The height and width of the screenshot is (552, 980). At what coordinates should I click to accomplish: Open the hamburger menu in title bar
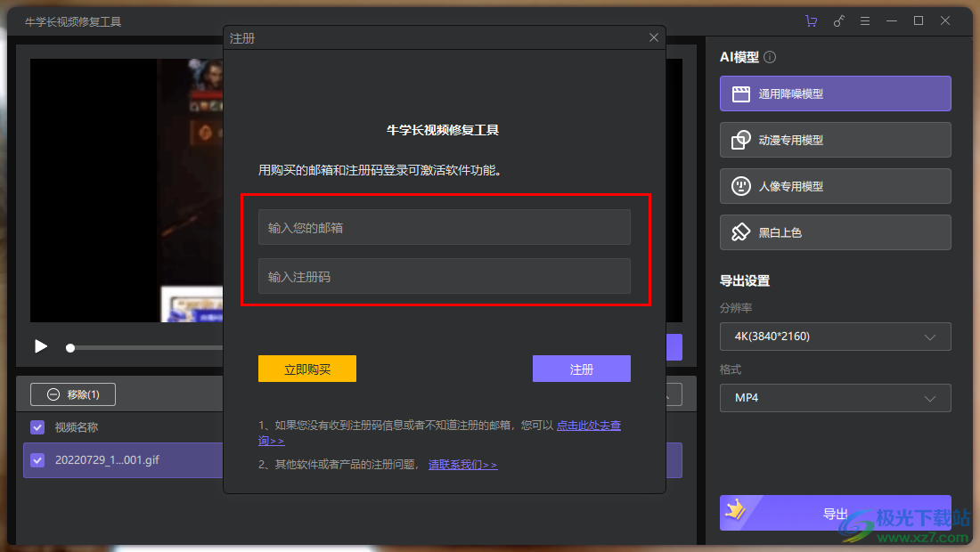point(865,21)
